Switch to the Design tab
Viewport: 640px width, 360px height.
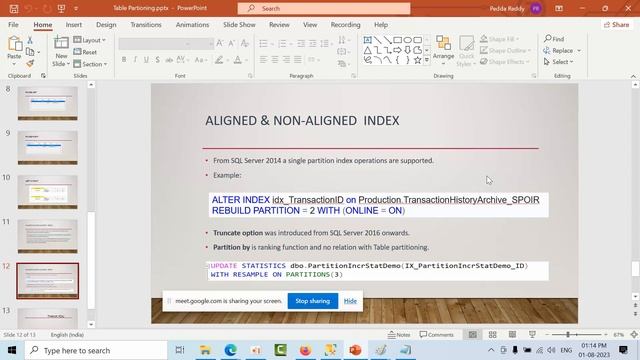coord(106,24)
